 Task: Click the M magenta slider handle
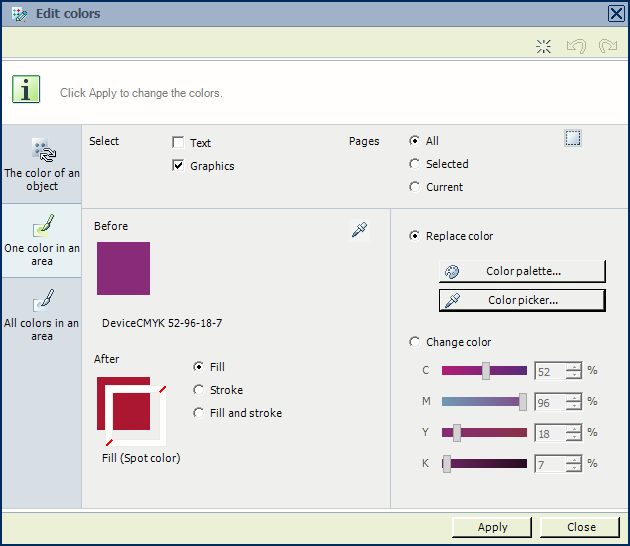click(523, 402)
